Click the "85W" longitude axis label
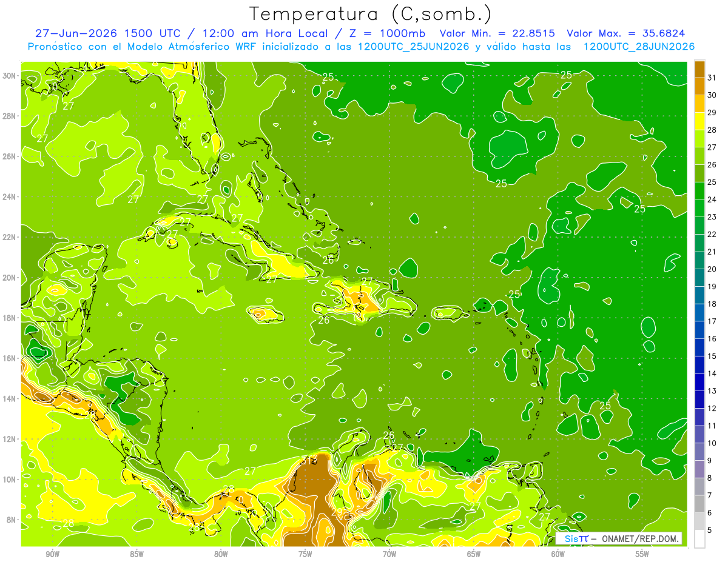 tap(137, 554)
